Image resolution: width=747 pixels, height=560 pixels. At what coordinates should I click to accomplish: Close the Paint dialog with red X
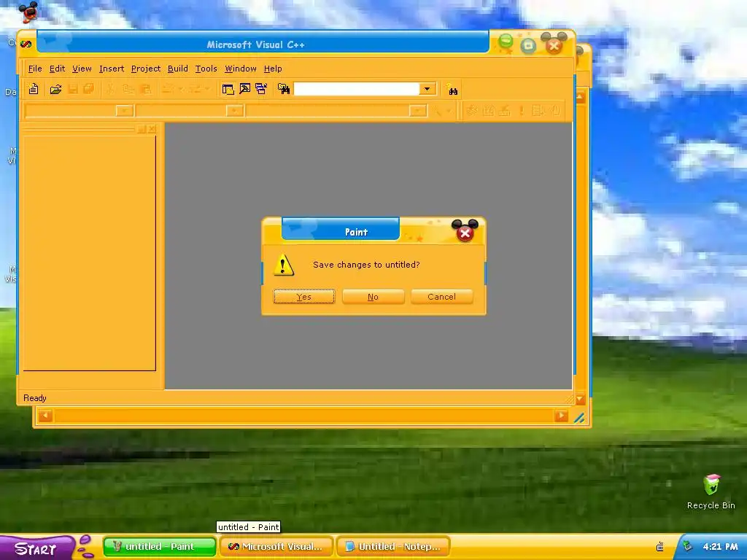coord(465,233)
